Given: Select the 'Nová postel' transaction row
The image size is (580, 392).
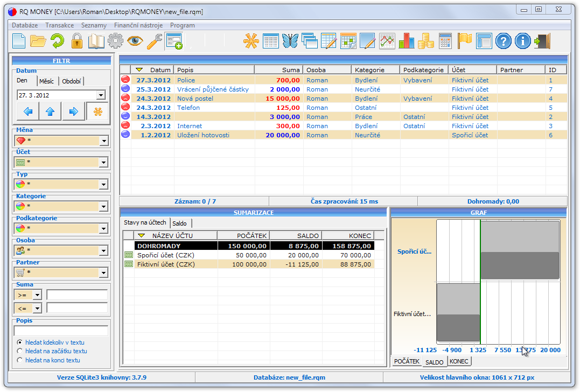Looking at the screenshot, I should [x=344, y=99].
